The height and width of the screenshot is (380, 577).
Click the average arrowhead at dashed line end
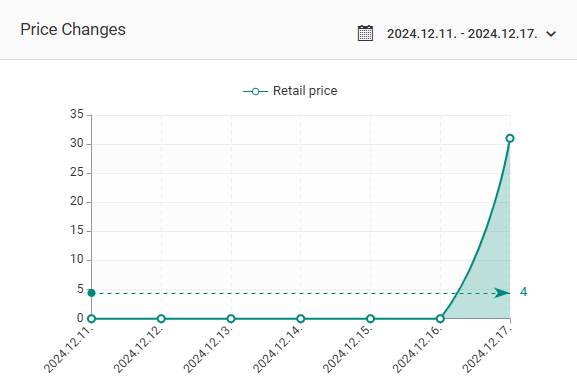click(502, 293)
